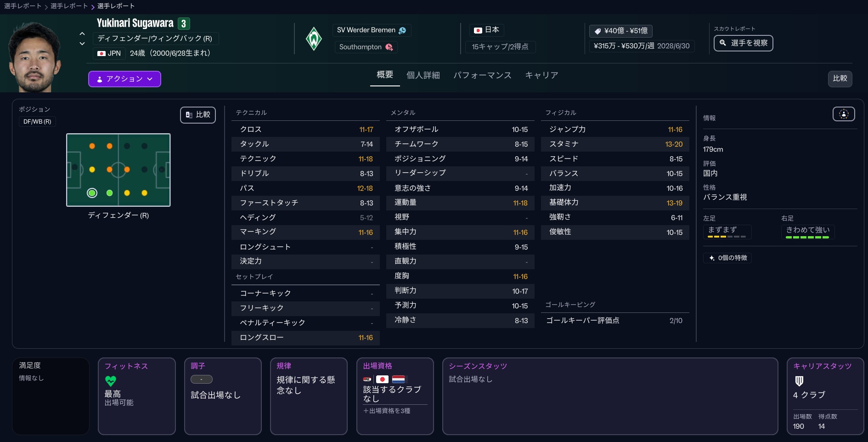Click the Werder Bremen club crest
Viewport: 868px width, 442px height.
(x=314, y=39)
